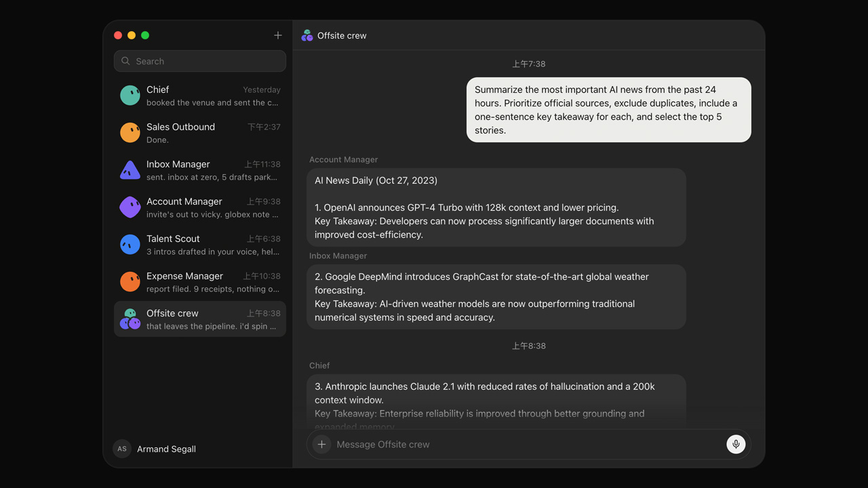868x488 pixels.
Task: Click the GraphCast message bubble
Action: pos(496,297)
